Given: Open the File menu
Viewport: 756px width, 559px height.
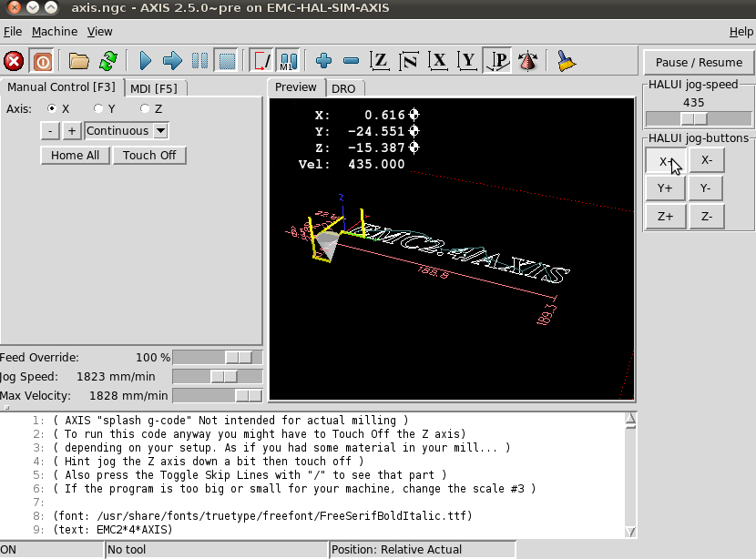Looking at the screenshot, I should pos(13,32).
